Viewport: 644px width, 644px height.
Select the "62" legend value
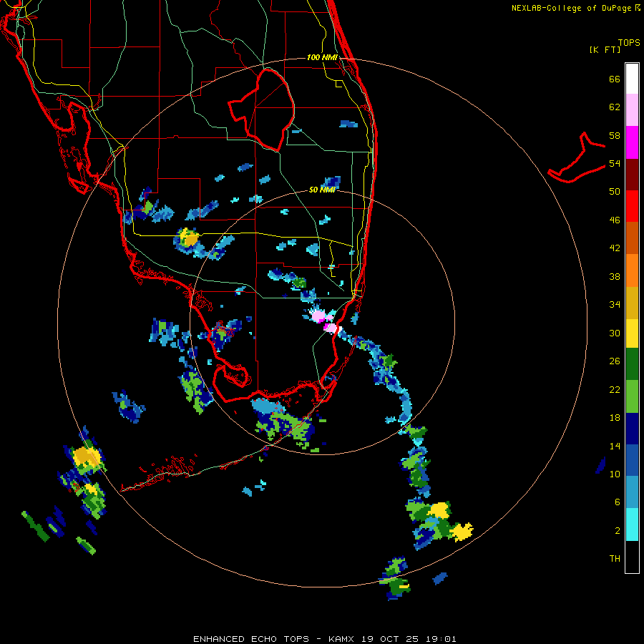pos(615,107)
